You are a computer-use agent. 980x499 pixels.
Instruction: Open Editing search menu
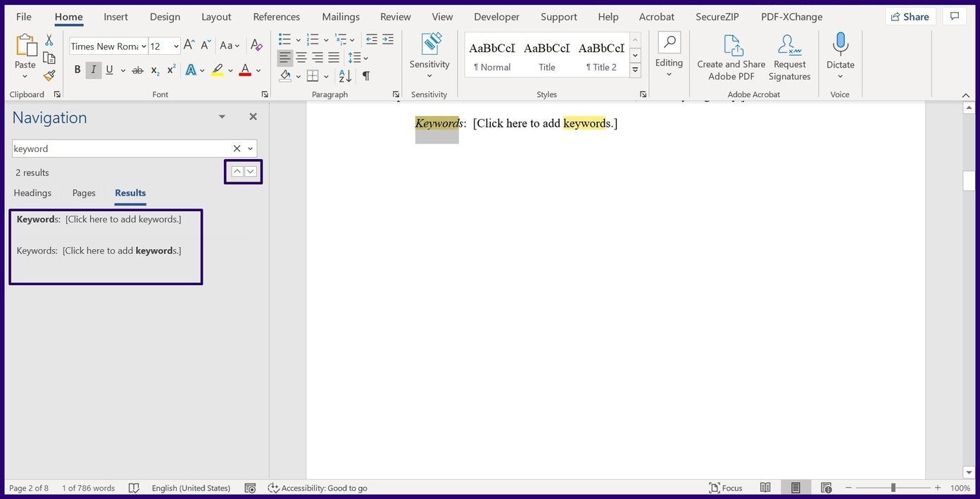point(669,56)
